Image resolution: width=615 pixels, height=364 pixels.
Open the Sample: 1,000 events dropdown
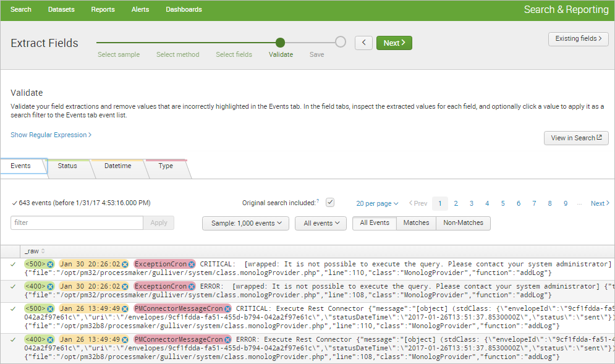[x=245, y=223]
